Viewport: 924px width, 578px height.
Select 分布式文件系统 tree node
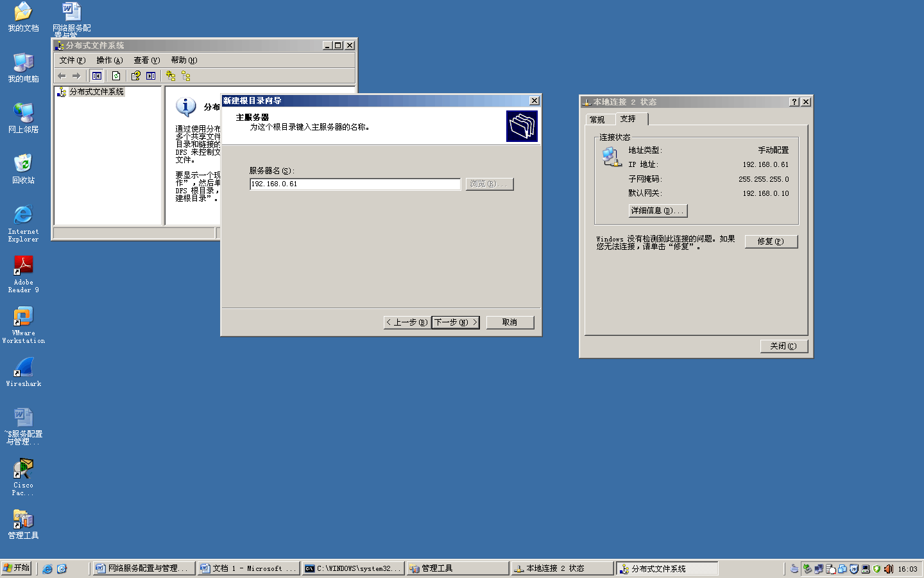pyautogui.click(x=96, y=92)
